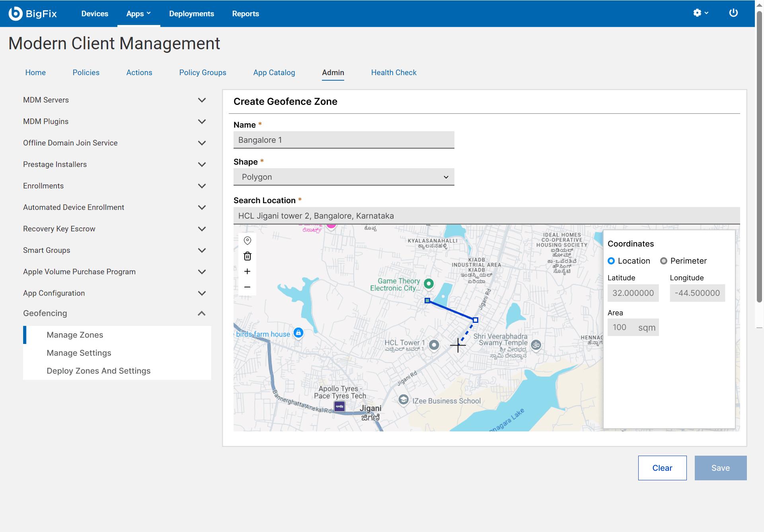Click the map location pin tool

click(247, 241)
